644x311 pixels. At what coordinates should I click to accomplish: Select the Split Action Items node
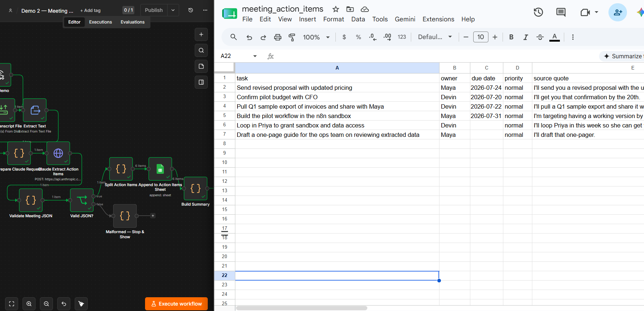pos(121,169)
